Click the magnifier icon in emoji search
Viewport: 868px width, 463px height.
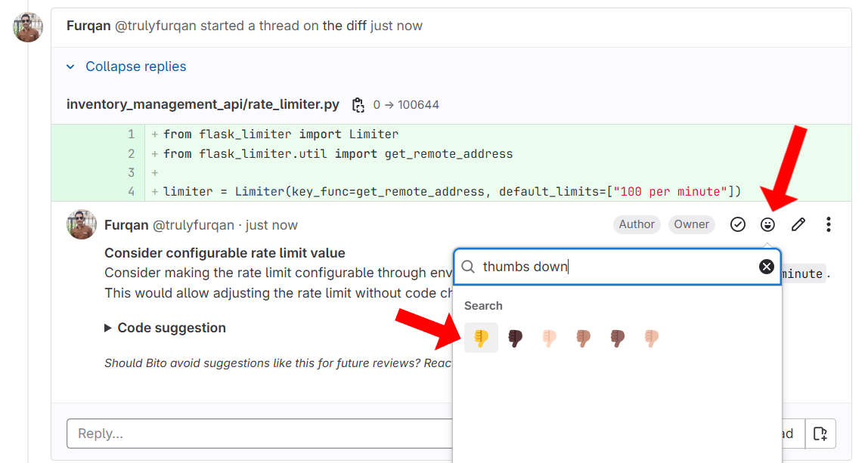(469, 267)
